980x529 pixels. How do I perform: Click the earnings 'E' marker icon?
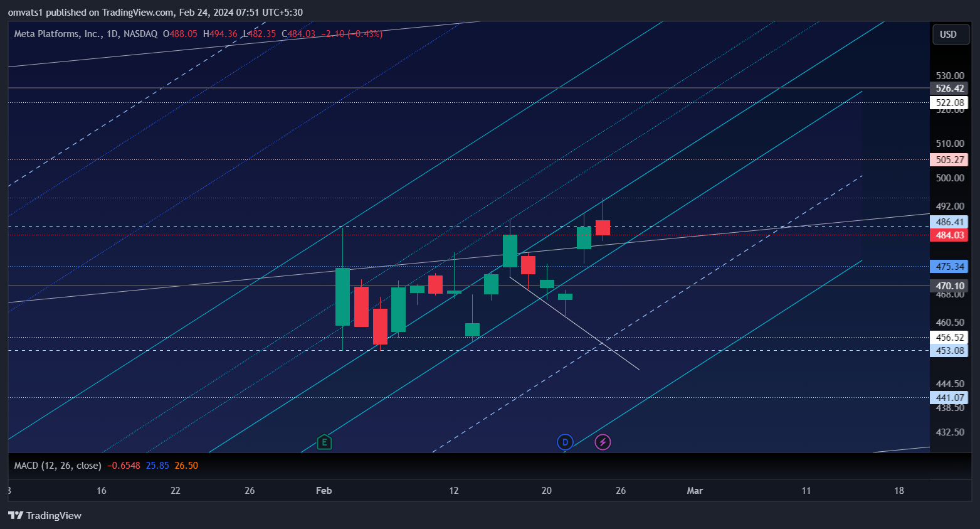point(324,442)
